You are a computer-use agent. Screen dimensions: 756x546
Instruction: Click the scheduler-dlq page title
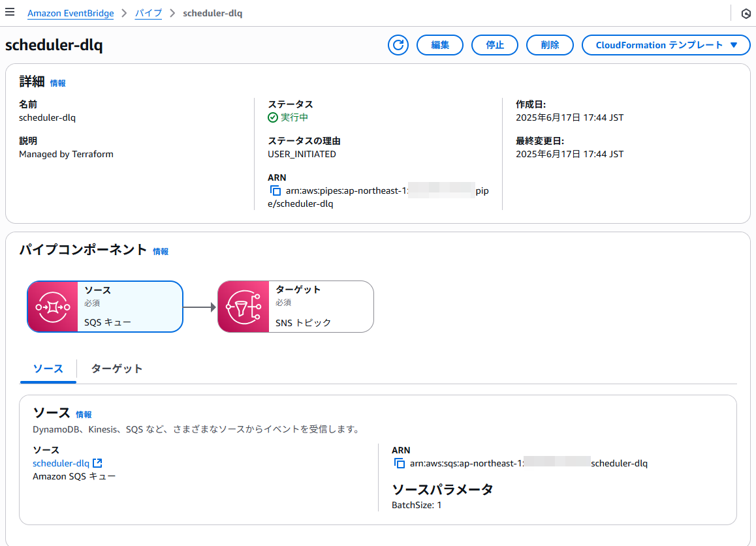[54, 45]
